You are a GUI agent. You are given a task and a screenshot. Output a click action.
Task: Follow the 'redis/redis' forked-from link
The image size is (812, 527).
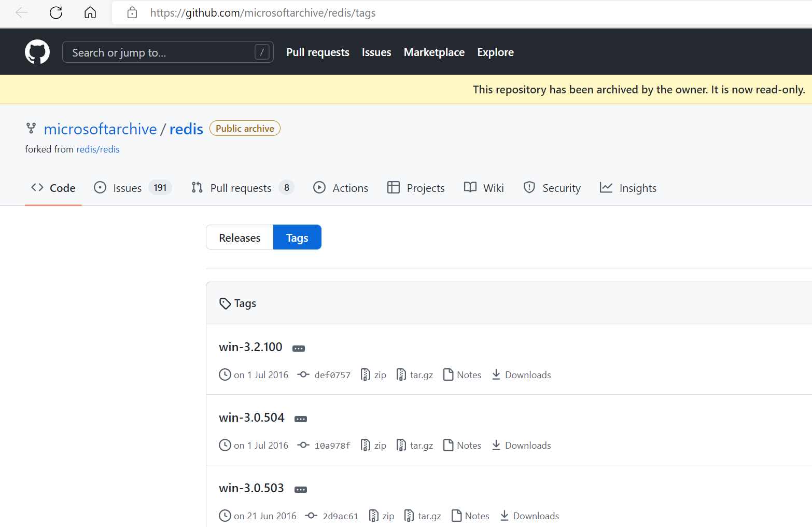(x=98, y=149)
